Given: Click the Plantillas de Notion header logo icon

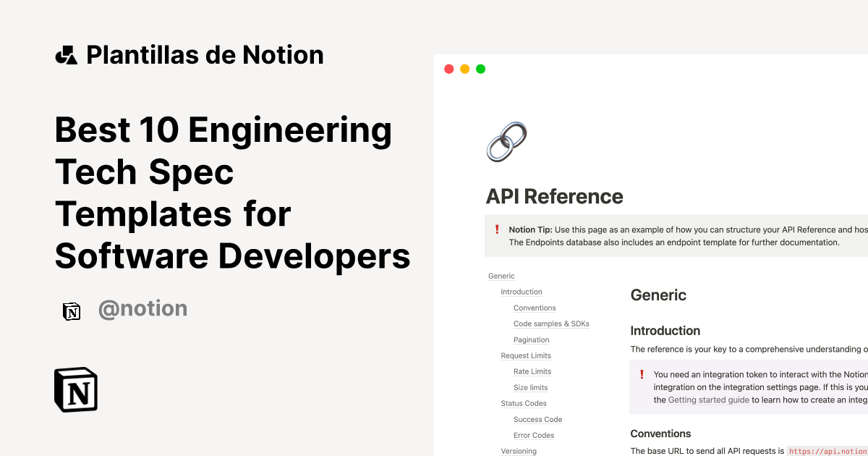Looking at the screenshot, I should pyautogui.click(x=68, y=54).
